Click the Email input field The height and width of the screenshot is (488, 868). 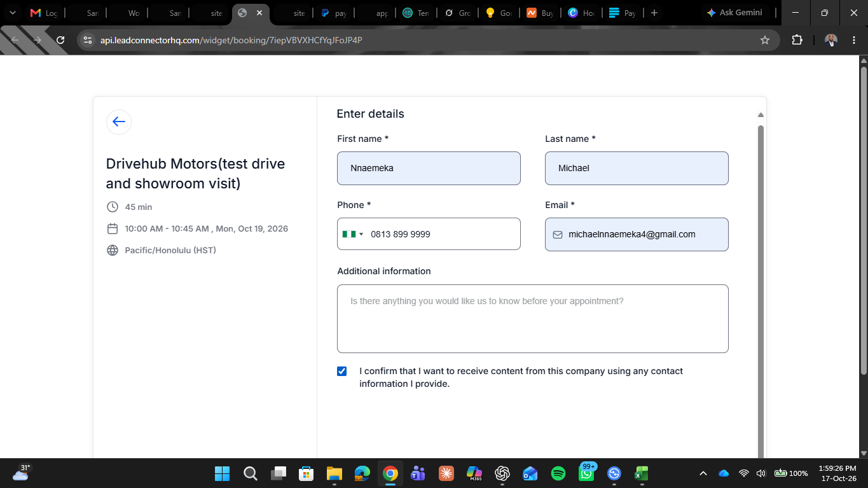pos(637,234)
